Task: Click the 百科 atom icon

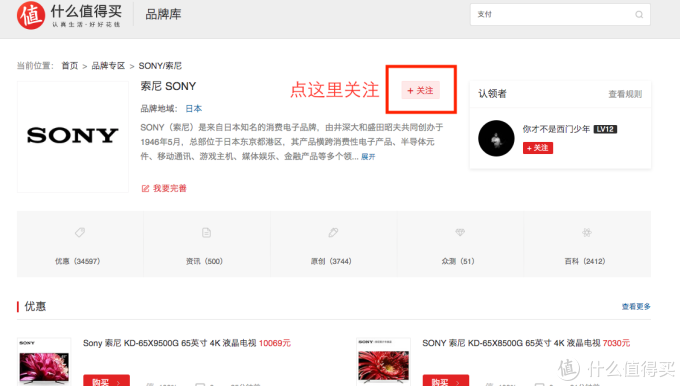Action: (587, 232)
